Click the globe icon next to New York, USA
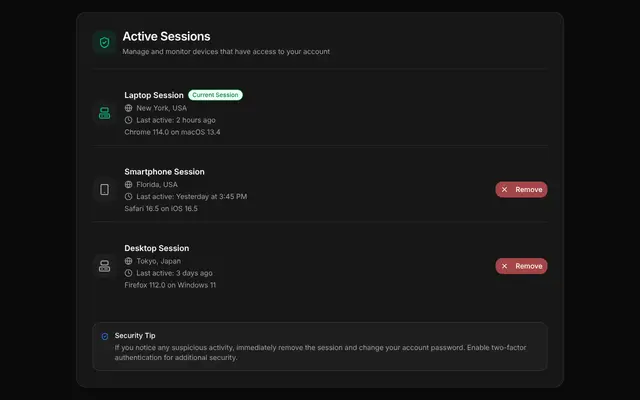Screen dimensions: 640x400 click(128, 108)
